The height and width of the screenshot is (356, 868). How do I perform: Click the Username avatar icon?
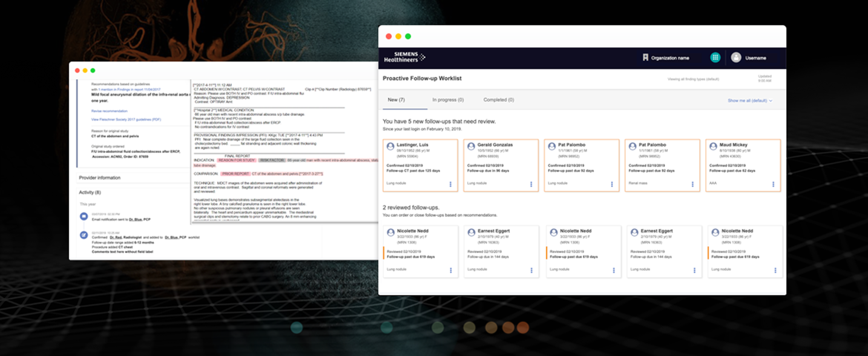coord(736,57)
